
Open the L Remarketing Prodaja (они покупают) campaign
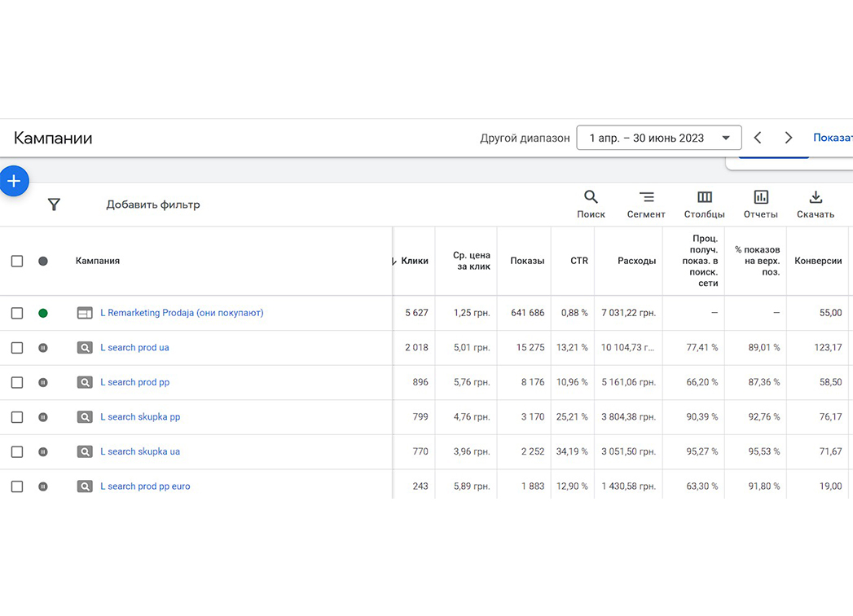182,313
